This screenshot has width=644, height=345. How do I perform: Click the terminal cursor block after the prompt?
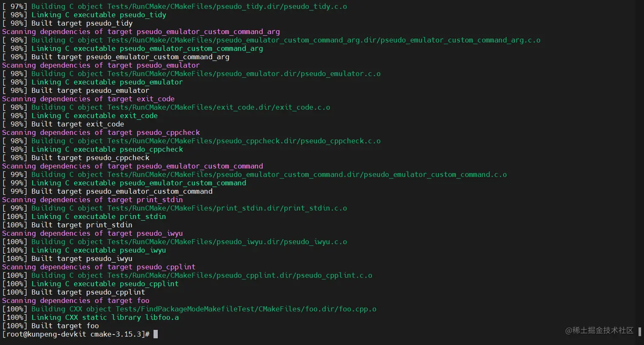click(155, 334)
